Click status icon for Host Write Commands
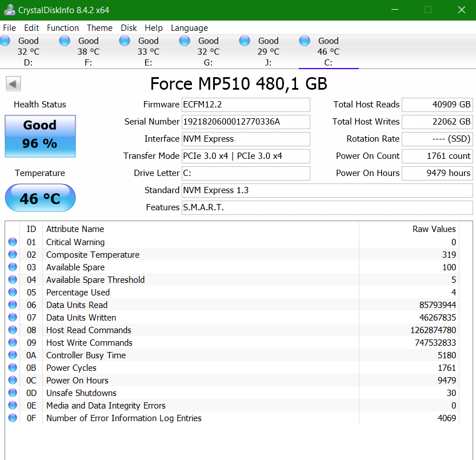 pyautogui.click(x=13, y=342)
